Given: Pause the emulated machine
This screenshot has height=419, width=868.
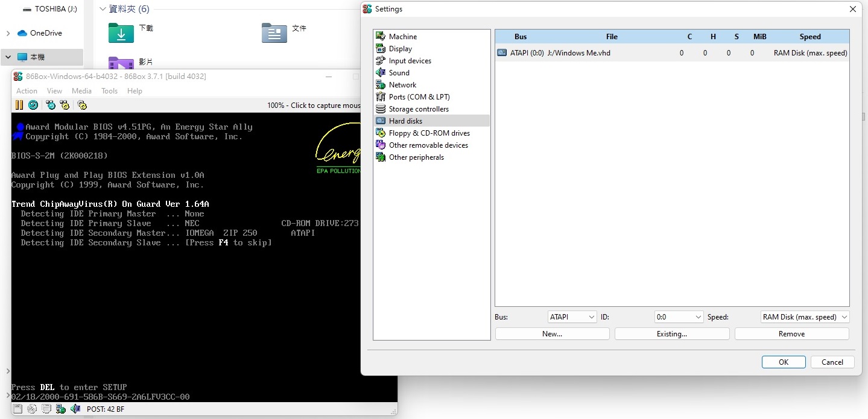Looking at the screenshot, I should pos(19,105).
